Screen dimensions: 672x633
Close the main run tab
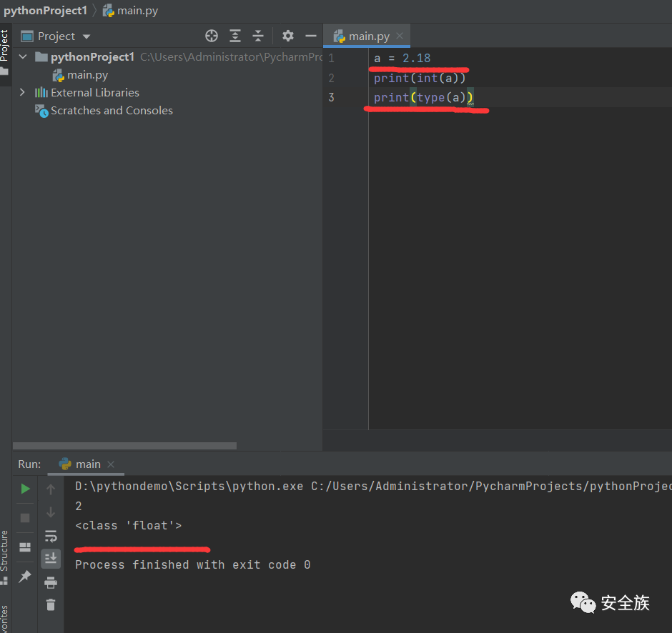(111, 464)
